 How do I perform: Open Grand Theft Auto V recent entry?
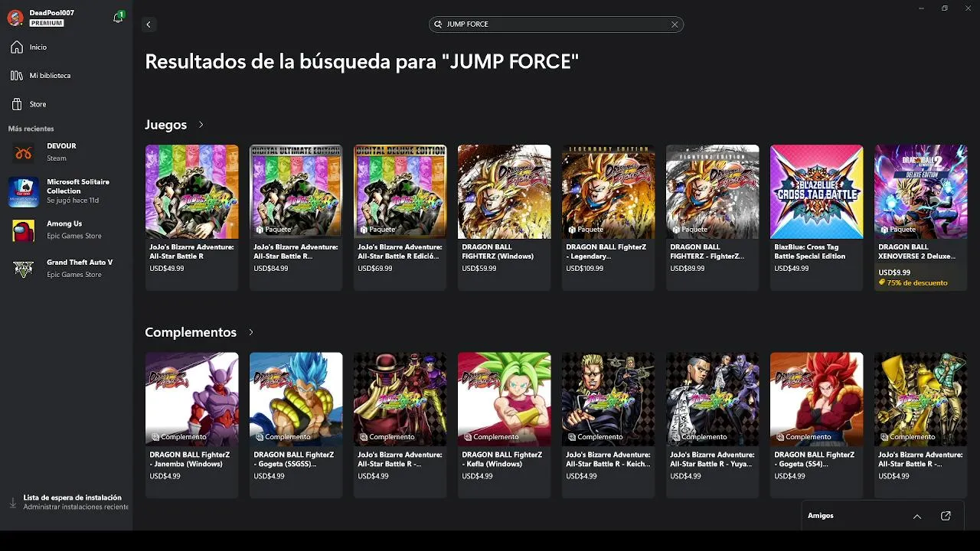[67, 268]
